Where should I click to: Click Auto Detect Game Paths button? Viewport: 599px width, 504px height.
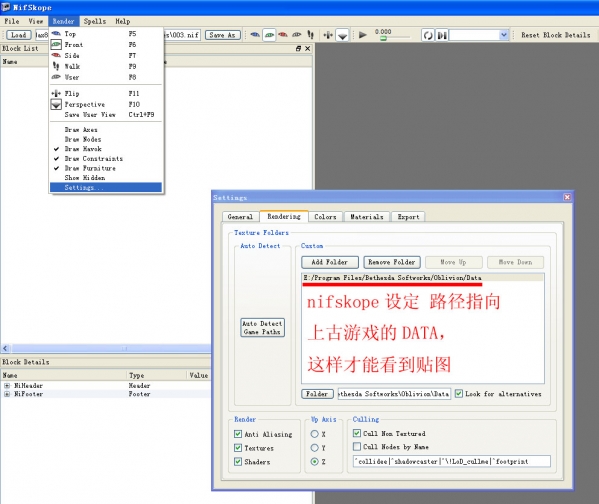[262, 327]
